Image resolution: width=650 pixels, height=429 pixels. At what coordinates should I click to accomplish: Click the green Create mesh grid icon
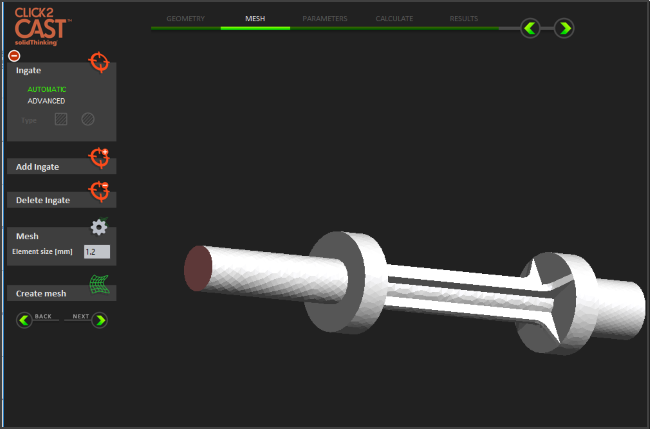tap(99, 284)
